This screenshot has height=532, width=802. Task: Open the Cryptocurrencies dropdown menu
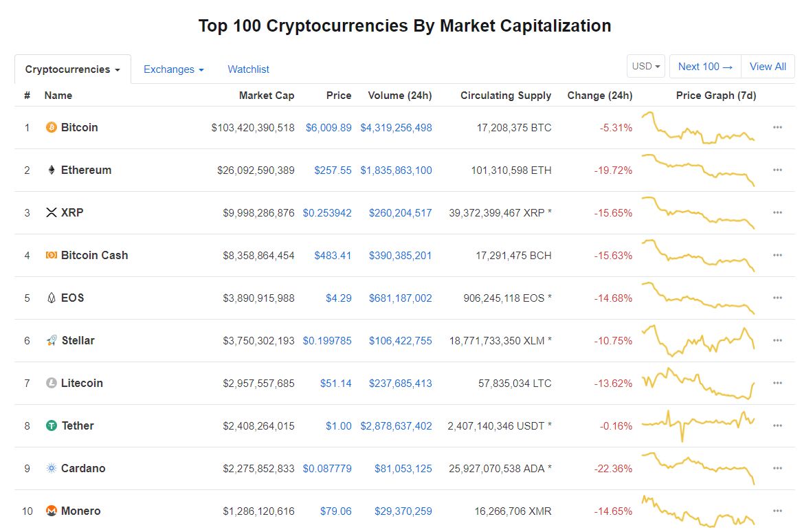tap(71, 69)
